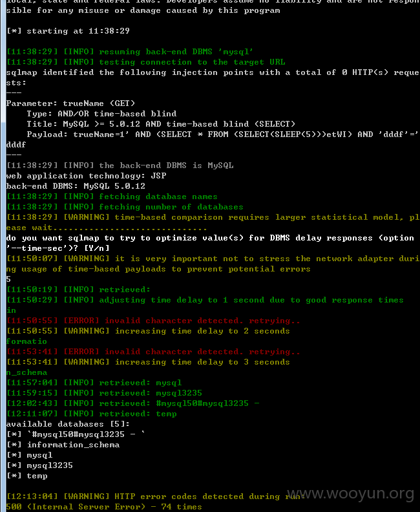Click 'testing connection to the target URL' line
Viewport: 420px width, 512px height.
tap(145, 62)
